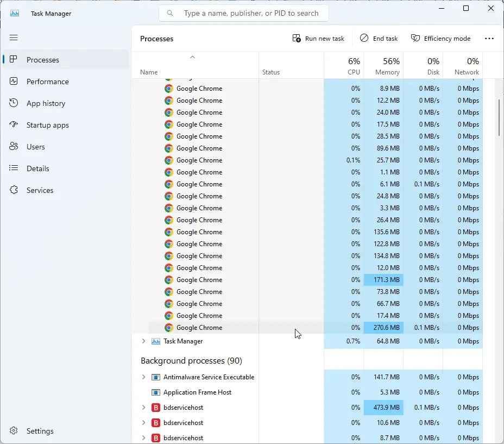
Task: Expand the Task Manager process row
Action: point(144,341)
